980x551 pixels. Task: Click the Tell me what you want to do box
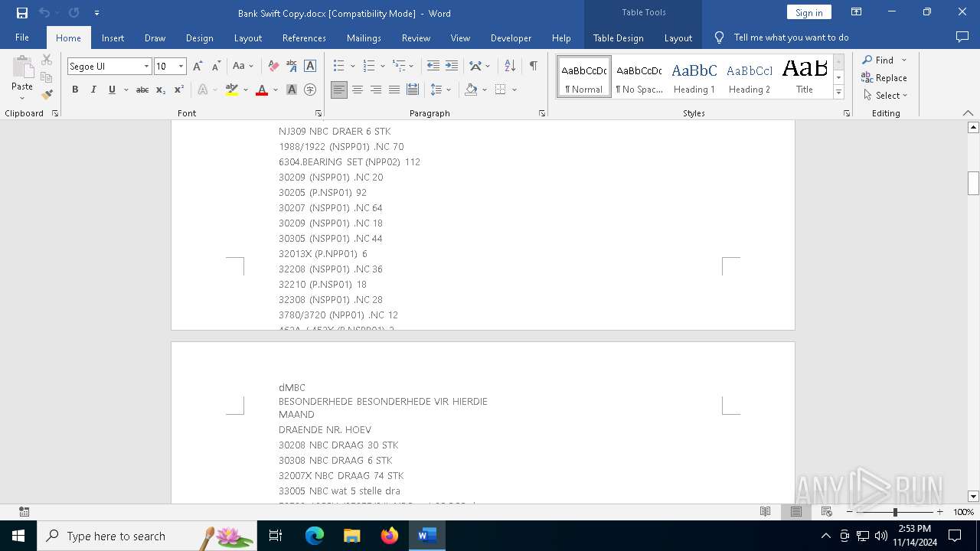pos(791,37)
